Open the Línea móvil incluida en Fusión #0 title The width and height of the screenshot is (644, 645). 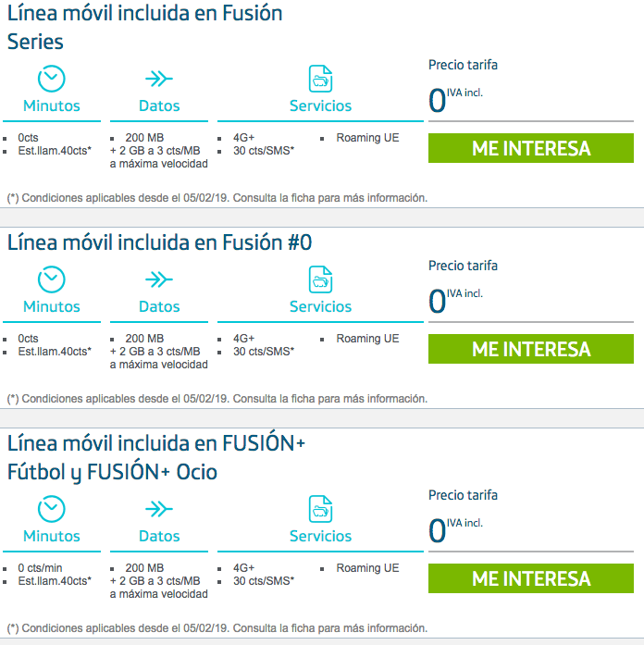point(159,242)
